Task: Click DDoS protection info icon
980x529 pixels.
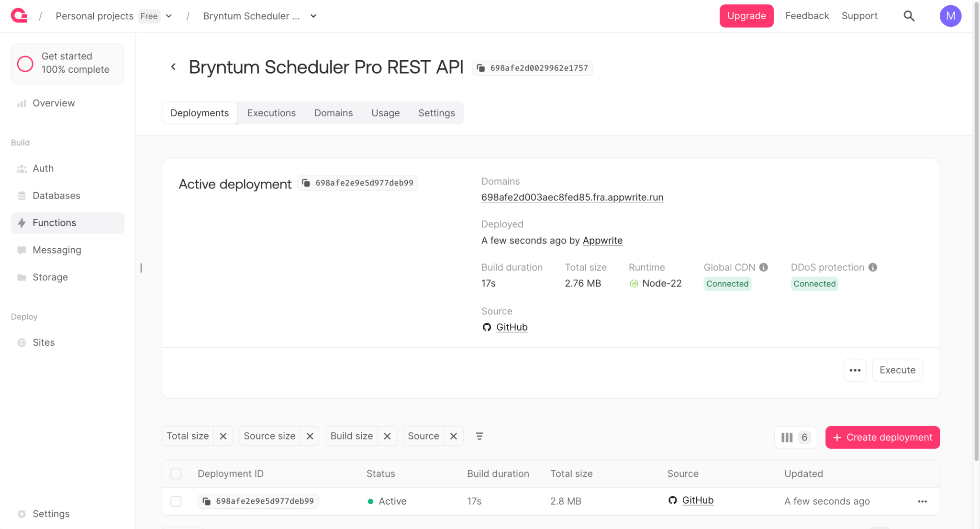Action: (x=873, y=267)
